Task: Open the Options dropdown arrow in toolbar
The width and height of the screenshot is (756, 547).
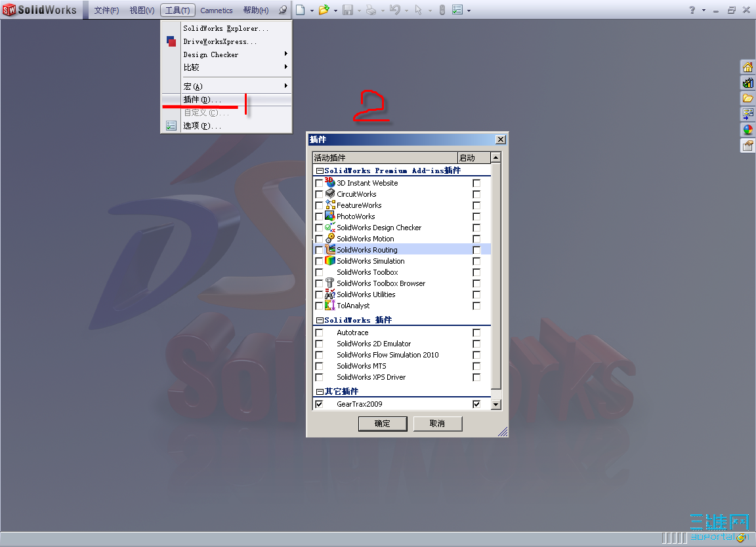Action: 469,10
